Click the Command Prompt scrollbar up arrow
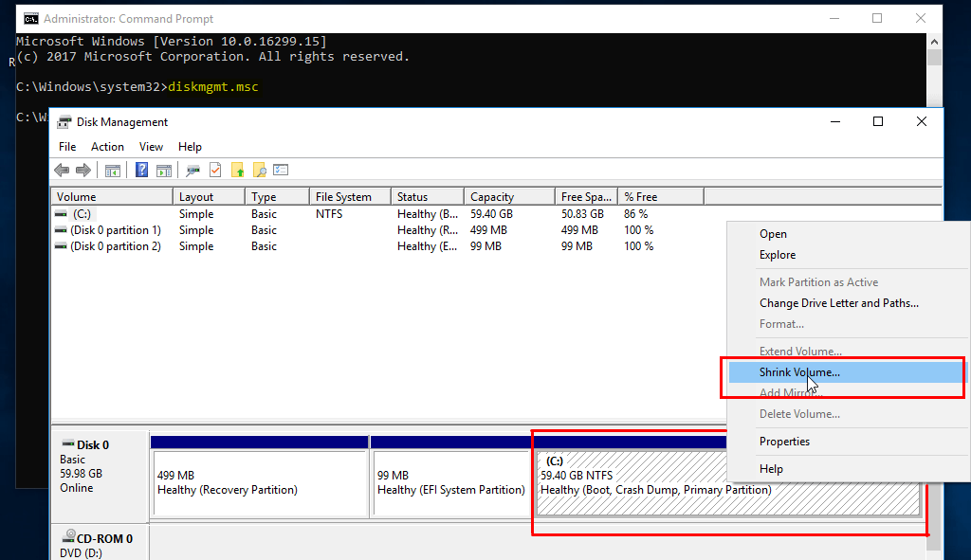 point(934,42)
